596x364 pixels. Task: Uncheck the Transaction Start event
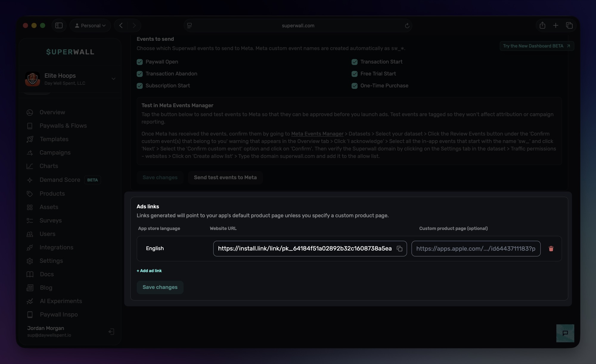[355, 62]
